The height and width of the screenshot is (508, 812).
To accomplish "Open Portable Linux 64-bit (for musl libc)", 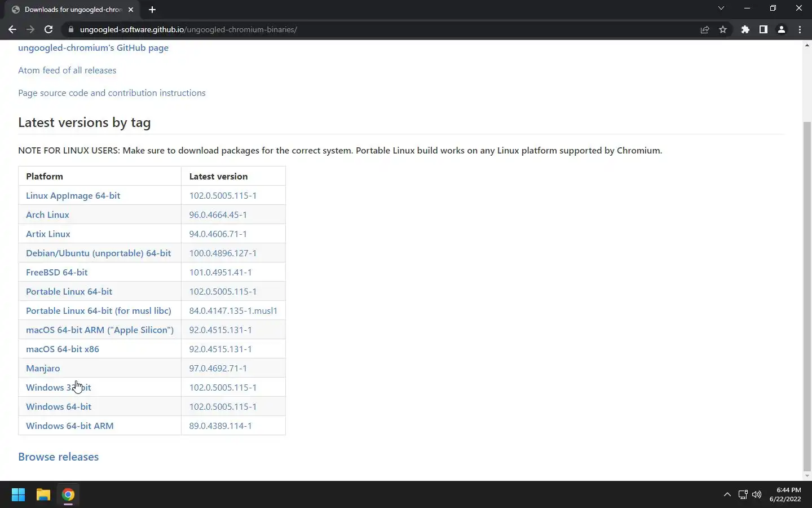I will 99,311.
